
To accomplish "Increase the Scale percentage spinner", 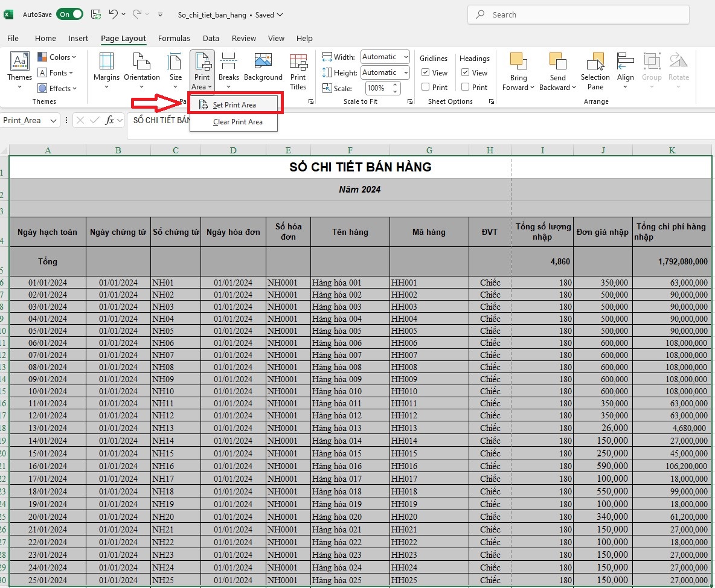I will tap(395, 85).
